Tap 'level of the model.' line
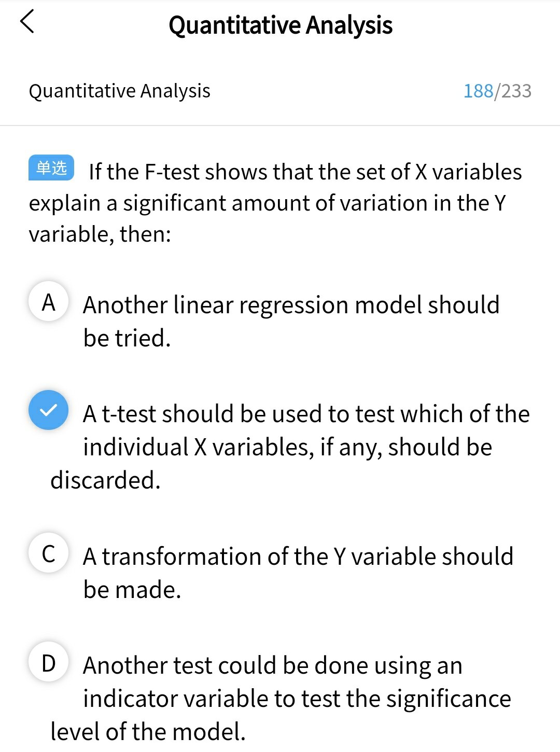The image size is (560, 752). click(x=148, y=732)
